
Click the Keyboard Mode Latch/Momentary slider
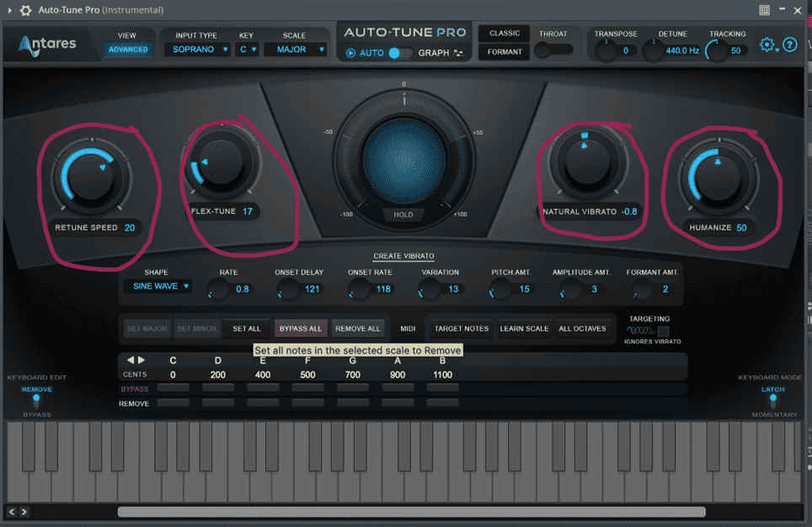[x=772, y=401]
